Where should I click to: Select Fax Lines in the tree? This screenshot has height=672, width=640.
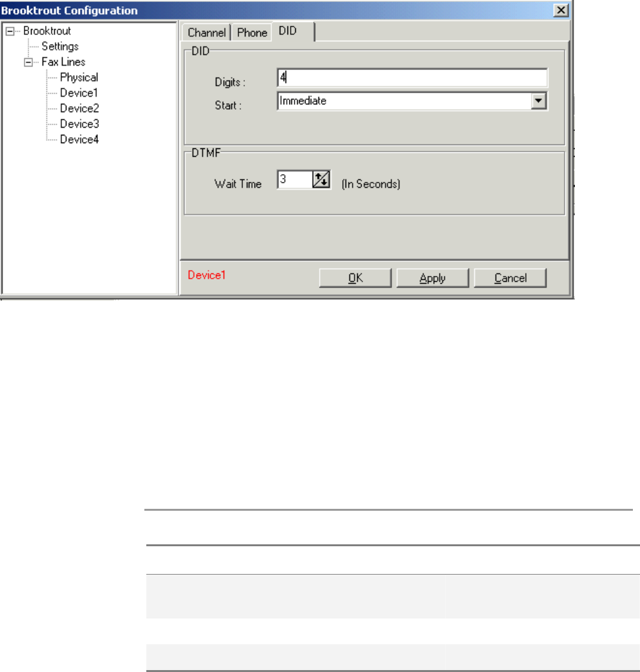pos(63,62)
